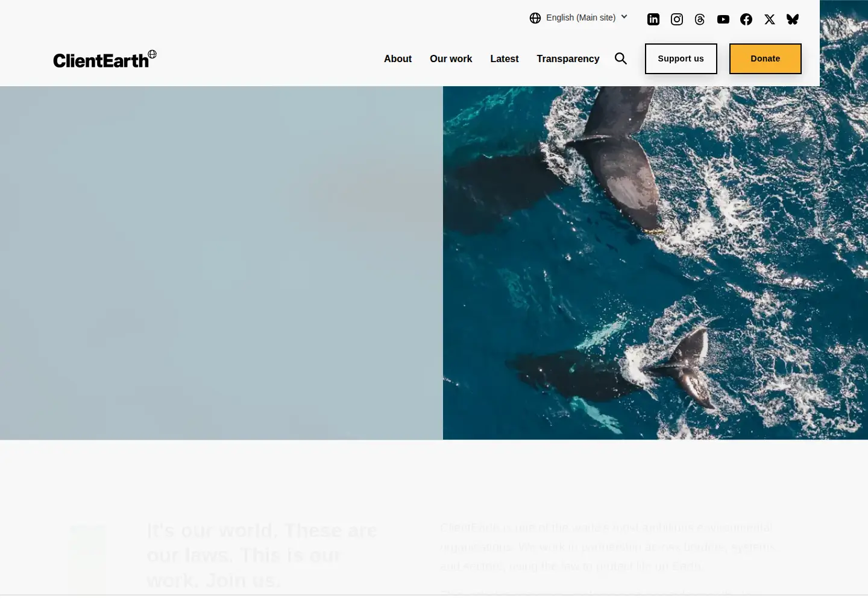Click the Support us button
Screen dimensions: 868x603
(x=681, y=58)
